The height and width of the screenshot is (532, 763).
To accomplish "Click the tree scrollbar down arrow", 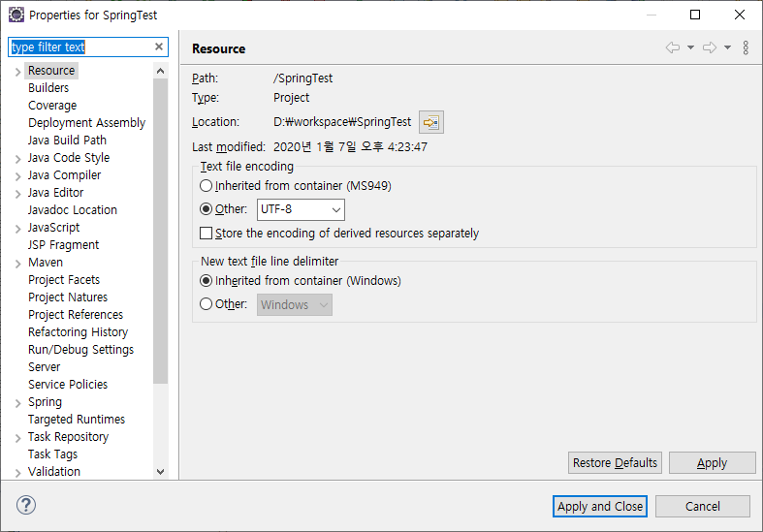I will [x=160, y=472].
